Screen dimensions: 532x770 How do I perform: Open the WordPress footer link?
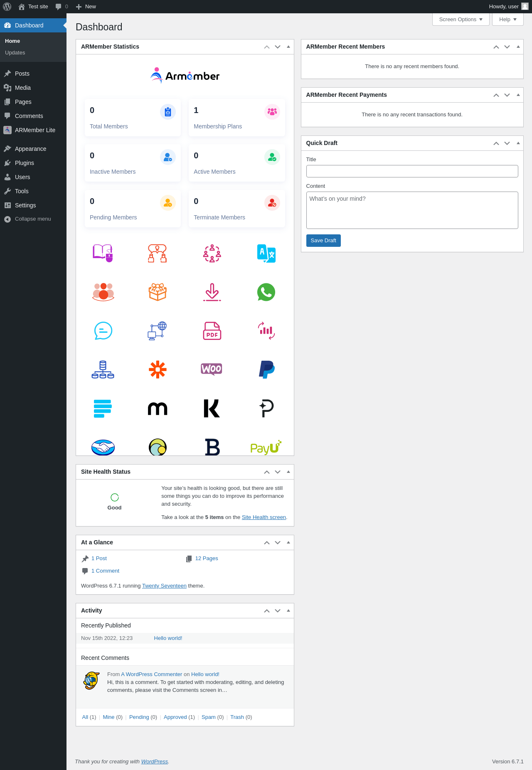[155, 762]
